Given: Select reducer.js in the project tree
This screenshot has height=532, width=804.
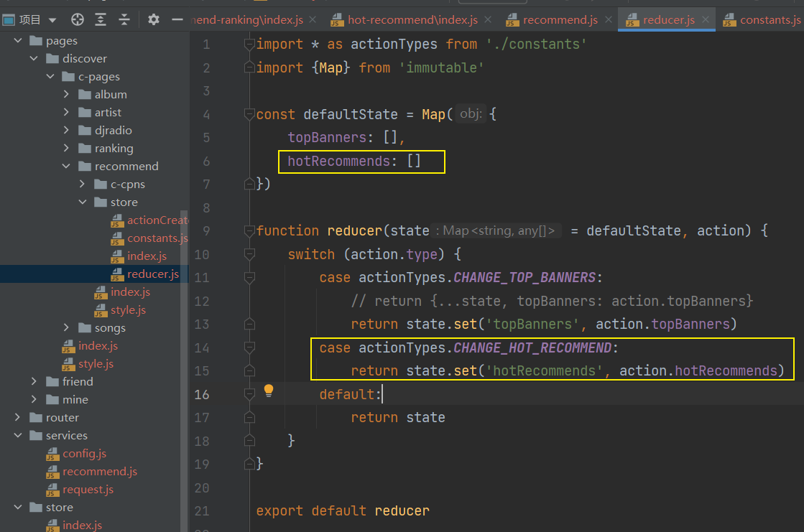Looking at the screenshot, I should tap(153, 274).
